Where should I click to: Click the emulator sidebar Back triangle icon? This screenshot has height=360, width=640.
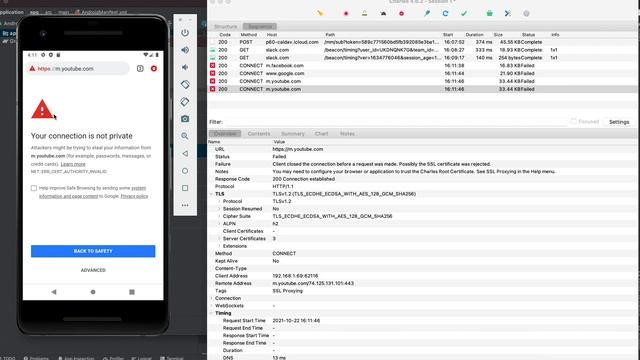coord(185,153)
